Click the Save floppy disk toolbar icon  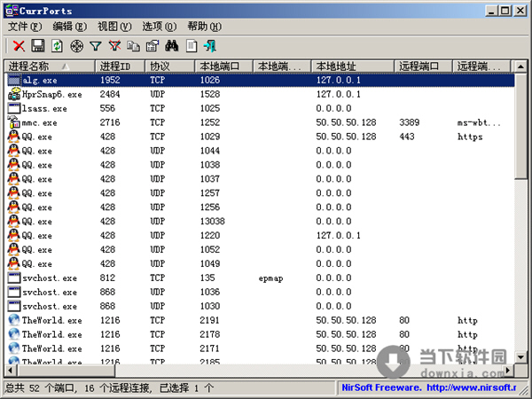(37, 46)
